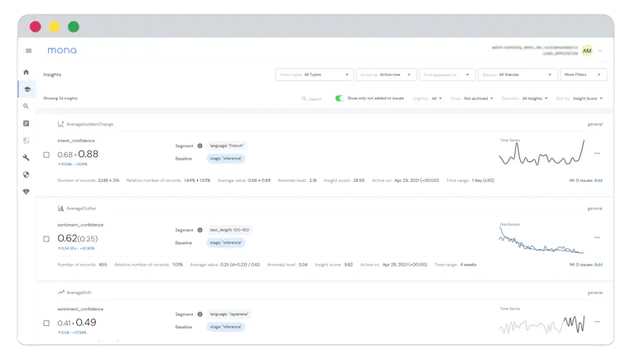
Task: Click Add link on the intent_confidence insight
Action: click(x=599, y=180)
